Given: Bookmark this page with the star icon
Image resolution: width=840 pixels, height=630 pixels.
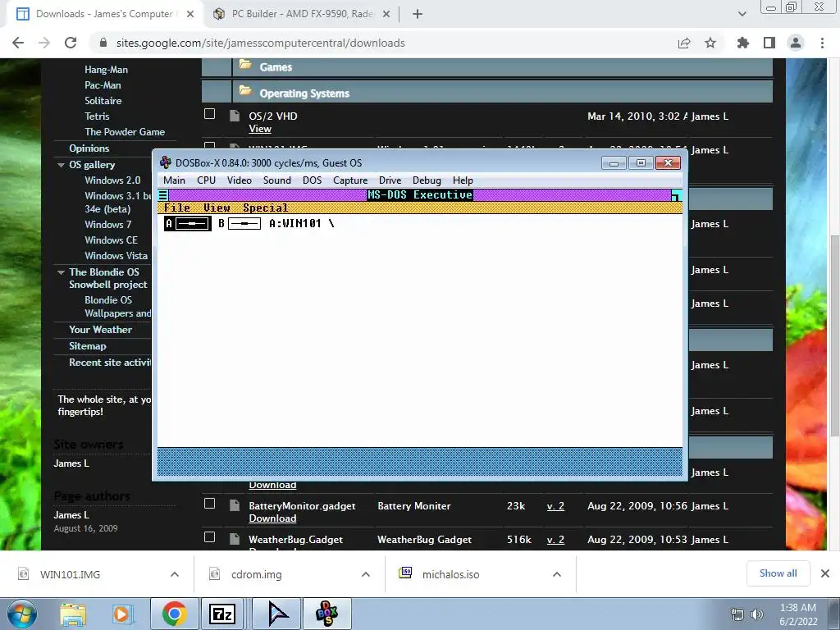Looking at the screenshot, I should [710, 43].
